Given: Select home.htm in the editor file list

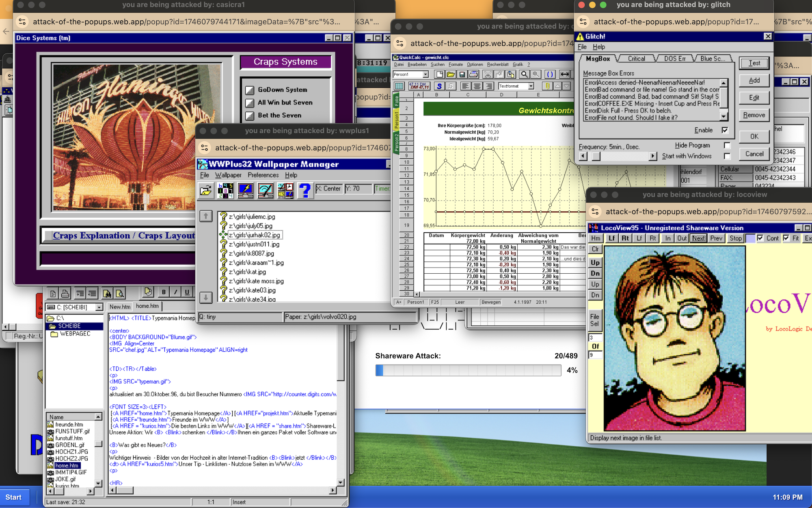Looking at the screenshot, I should click(x=67, y=466).
